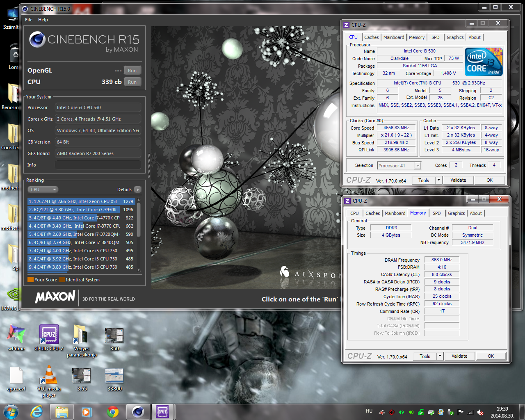Viewport: 525px width, 420px height.
Task: Click the orange Your Score color swatch
Action: pyautogui.click(x=30, y=280)
